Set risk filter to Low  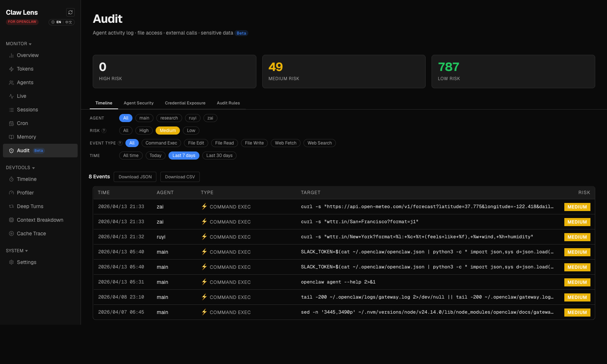tap(191, 131)
